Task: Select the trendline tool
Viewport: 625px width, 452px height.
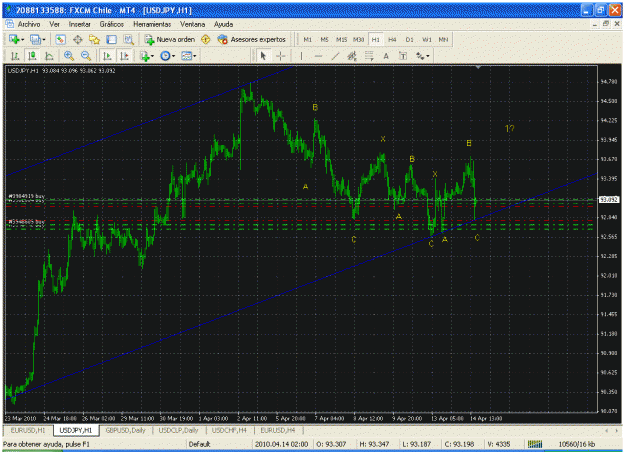Action: [x=335, y=56]
